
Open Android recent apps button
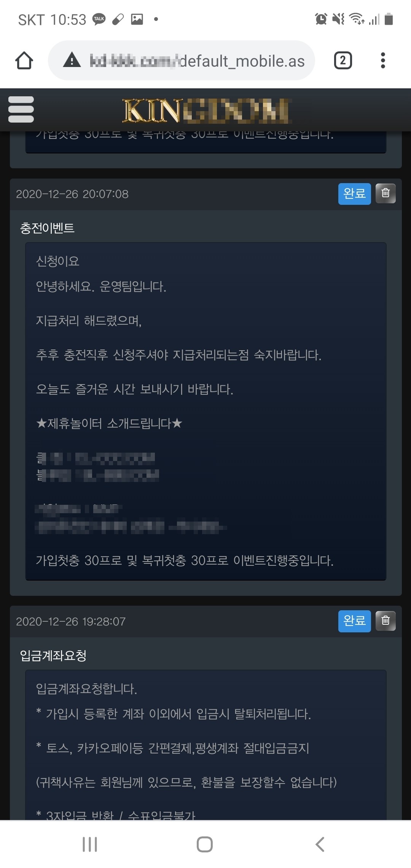coord(90,844)
